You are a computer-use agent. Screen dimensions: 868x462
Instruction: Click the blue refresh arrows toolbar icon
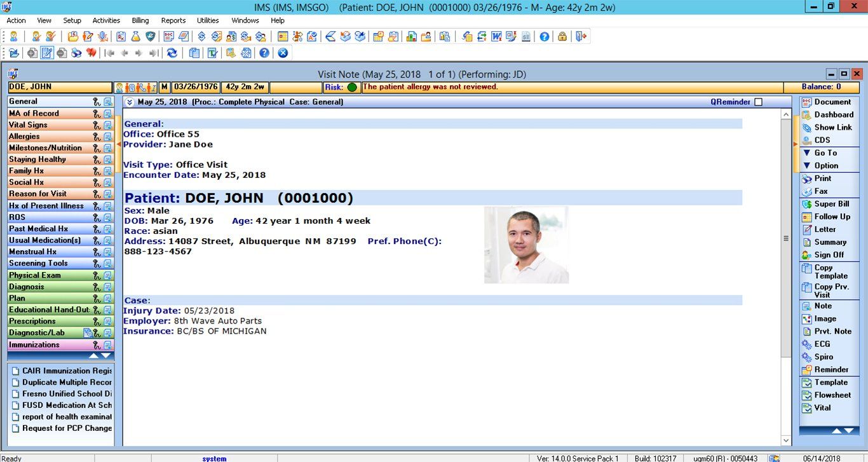click(171, 53)
